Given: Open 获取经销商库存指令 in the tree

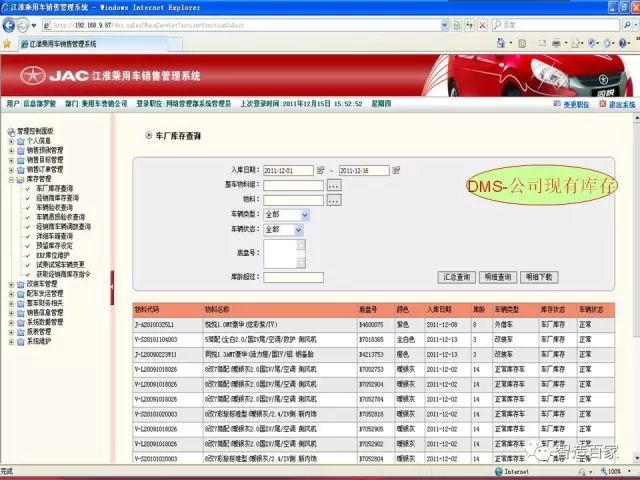Looking at the screenshot, I should [x=63, y=274].
